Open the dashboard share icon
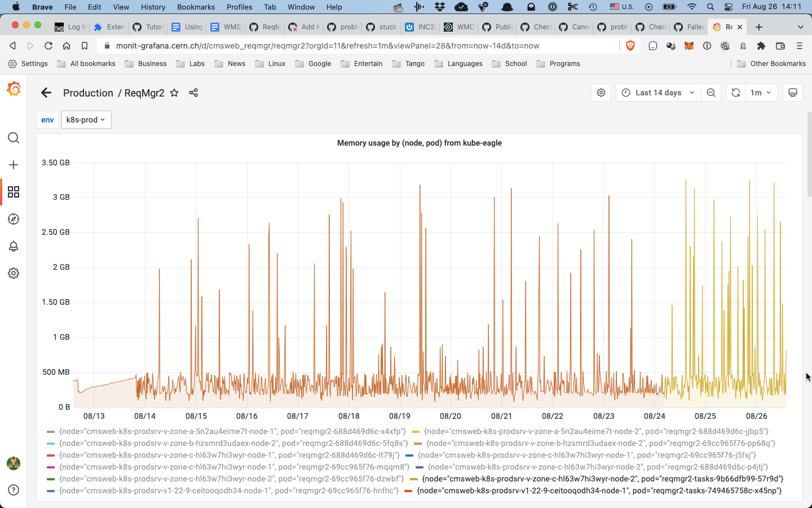 point(193,93)
